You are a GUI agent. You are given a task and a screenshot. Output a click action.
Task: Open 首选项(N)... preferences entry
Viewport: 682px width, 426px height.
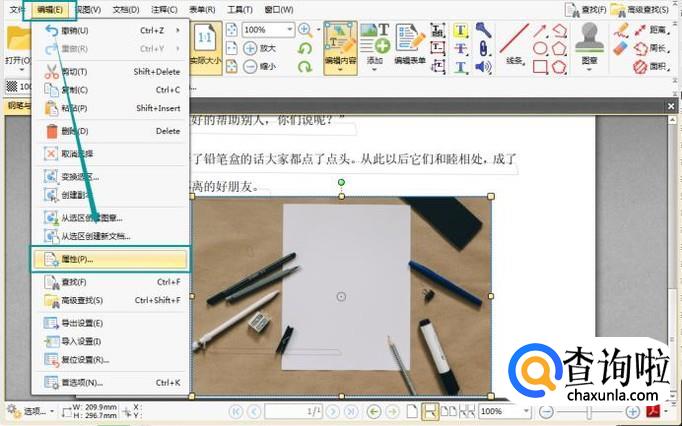(111, 382)
